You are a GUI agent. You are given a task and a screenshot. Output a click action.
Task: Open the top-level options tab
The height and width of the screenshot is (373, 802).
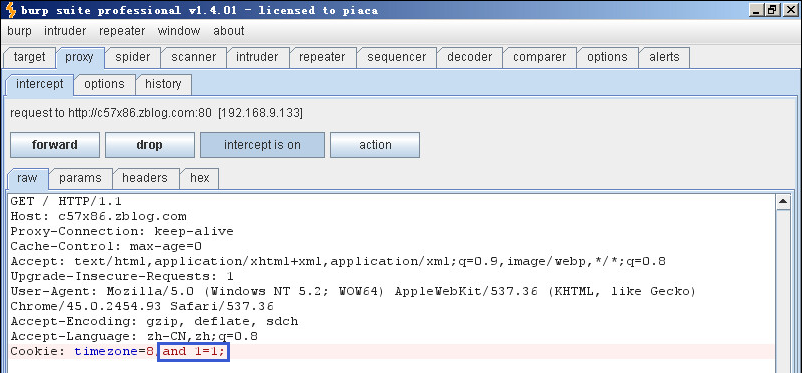point(607,57)
